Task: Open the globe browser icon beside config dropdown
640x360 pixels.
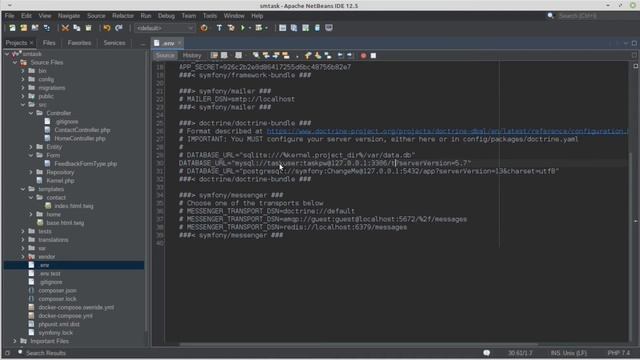Action: (x=204, y=28)
